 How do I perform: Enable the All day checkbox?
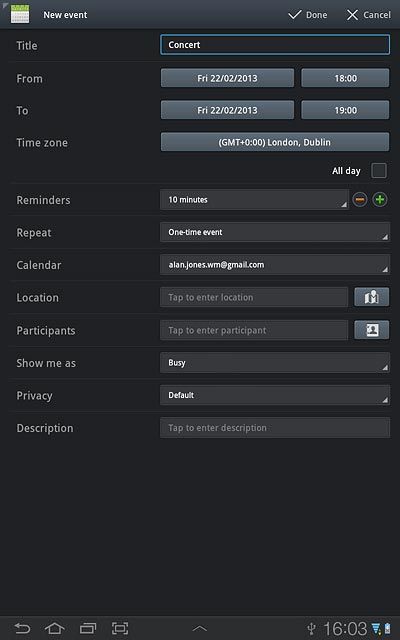point(379,171)
